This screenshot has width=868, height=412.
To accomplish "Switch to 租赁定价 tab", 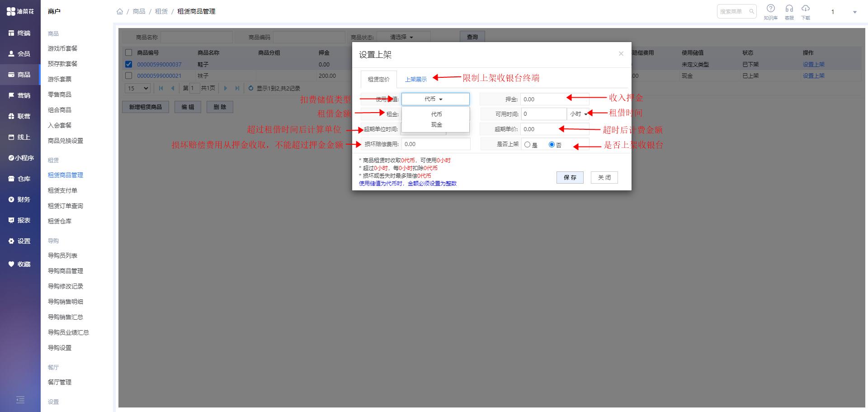I will [378, 79].
